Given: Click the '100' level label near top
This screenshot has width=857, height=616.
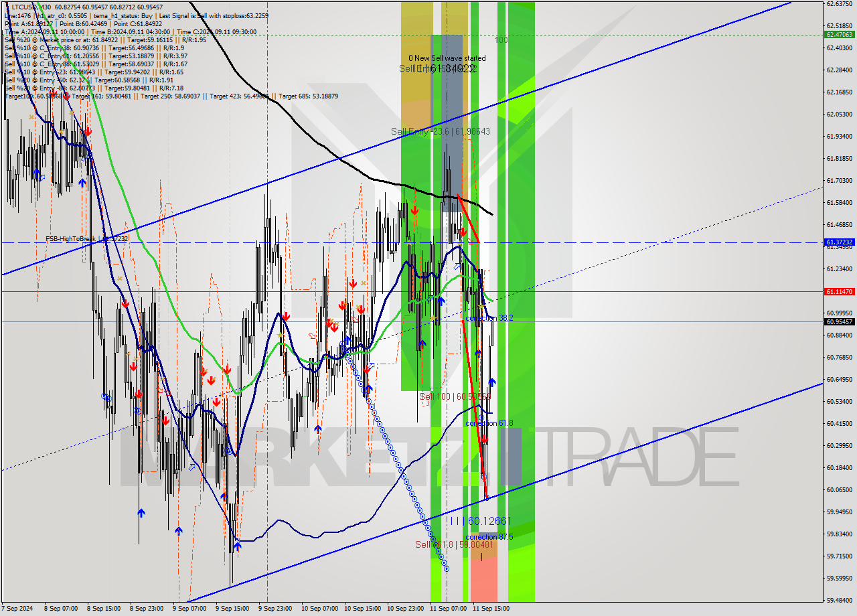Looking at the screenshot, I should (501, 40).
